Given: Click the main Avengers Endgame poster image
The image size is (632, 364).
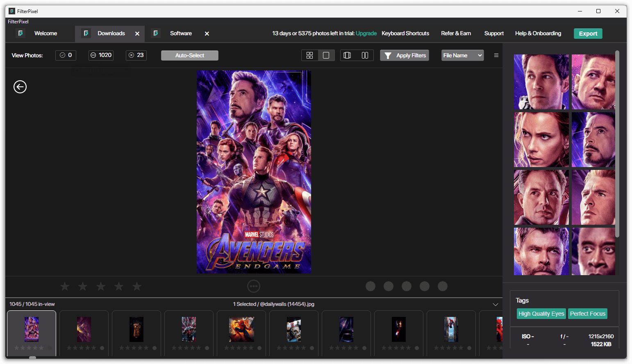Looking at the screenshot, I should pyautogui.click(x=254, y=172).
